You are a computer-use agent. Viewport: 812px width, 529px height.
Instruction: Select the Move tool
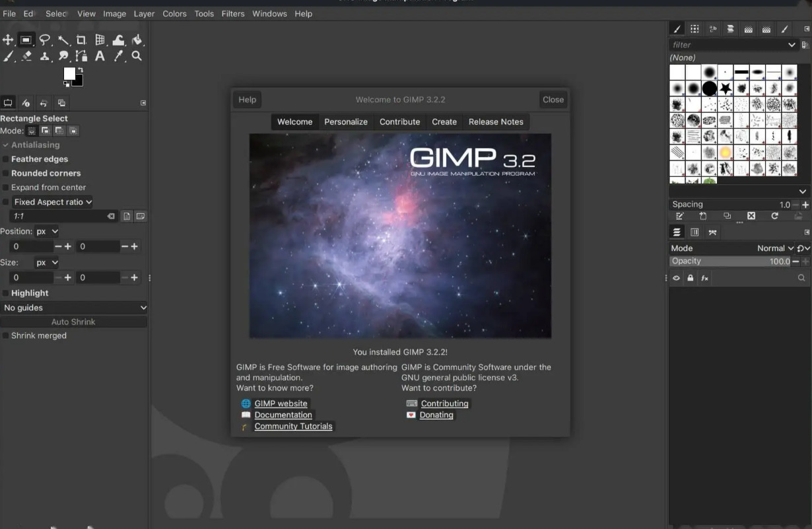coord(8,40)
